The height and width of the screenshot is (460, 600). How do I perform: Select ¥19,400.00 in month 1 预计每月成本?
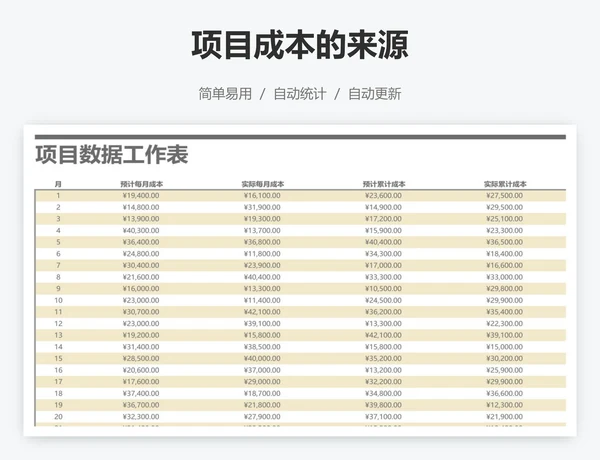click(x=141, y=196)
